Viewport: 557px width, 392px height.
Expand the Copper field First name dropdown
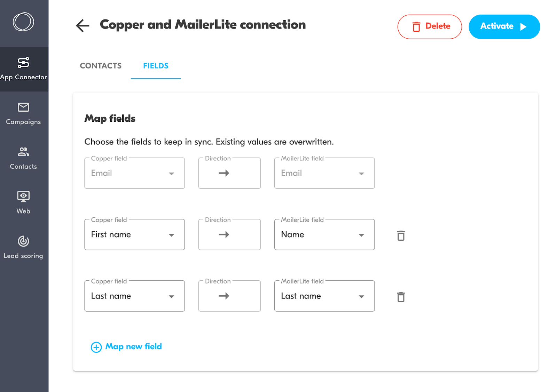(x=134, y=234)
